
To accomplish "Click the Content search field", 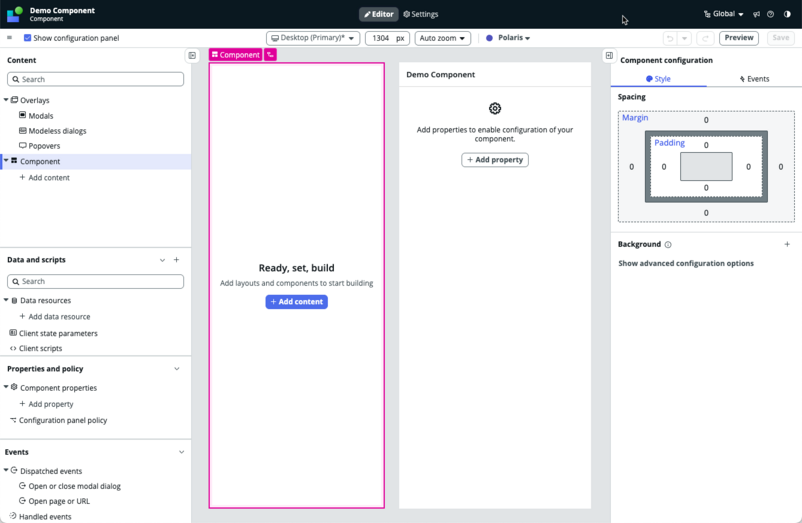I will coord(96,79).
